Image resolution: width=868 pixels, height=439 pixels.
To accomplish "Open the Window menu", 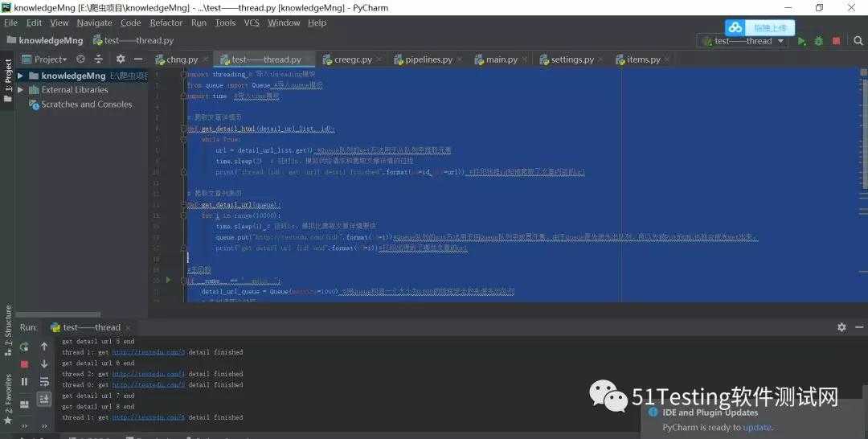I will [x=284, y=23].
